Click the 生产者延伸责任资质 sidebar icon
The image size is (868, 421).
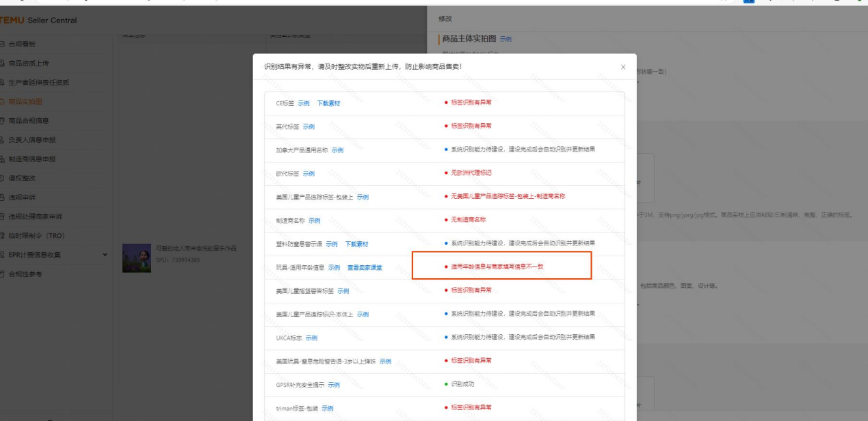[2, 83]
